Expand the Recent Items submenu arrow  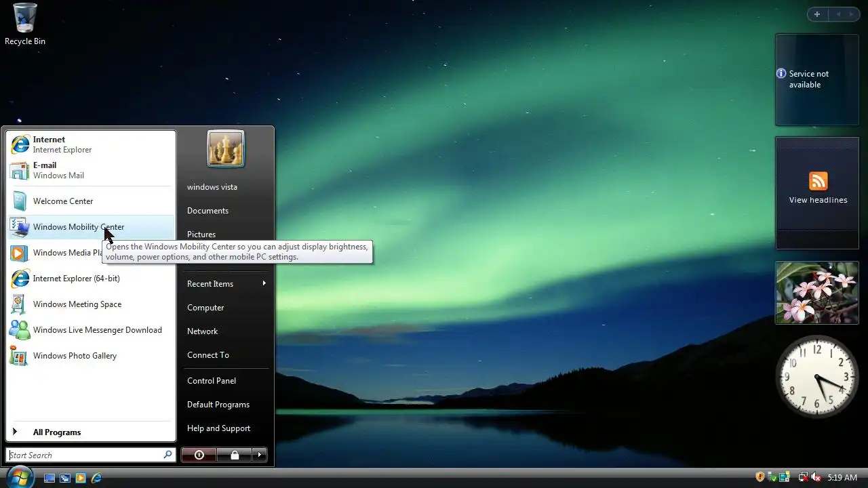pos(264,283)
